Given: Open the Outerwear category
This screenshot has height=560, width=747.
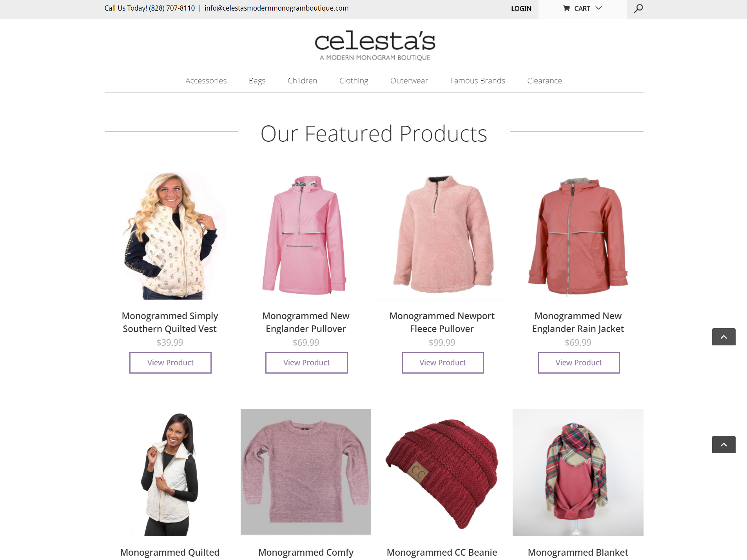Looking at the screenshot, I should click(409, 81).
